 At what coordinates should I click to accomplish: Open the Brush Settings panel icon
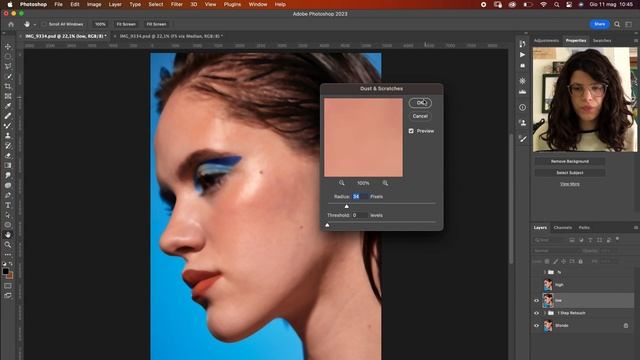coord(522,139)
